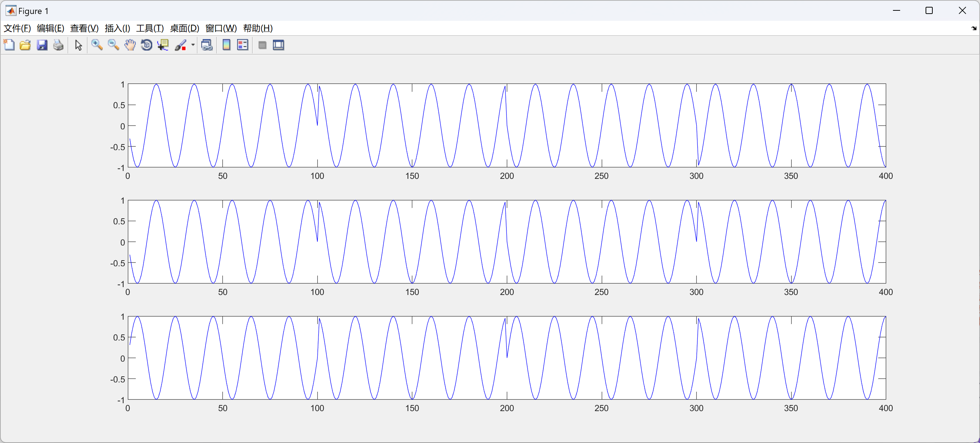
Task: Toggle the Edit Plot arrow pointer
Action: tap(78, 45)
